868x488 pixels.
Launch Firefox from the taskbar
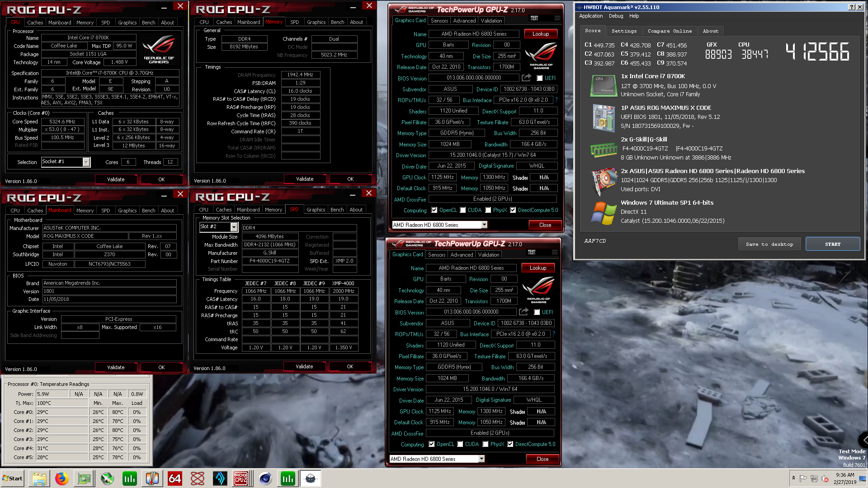61,479
